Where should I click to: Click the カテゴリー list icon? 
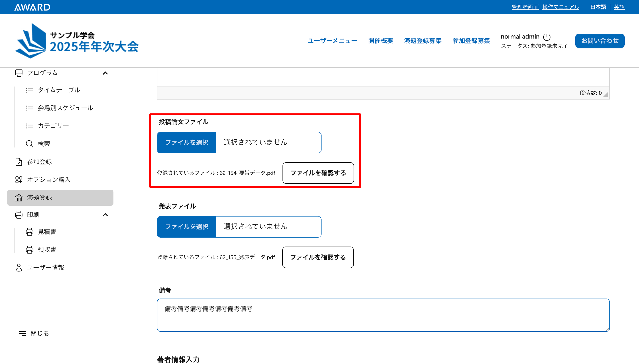point(30,126)
